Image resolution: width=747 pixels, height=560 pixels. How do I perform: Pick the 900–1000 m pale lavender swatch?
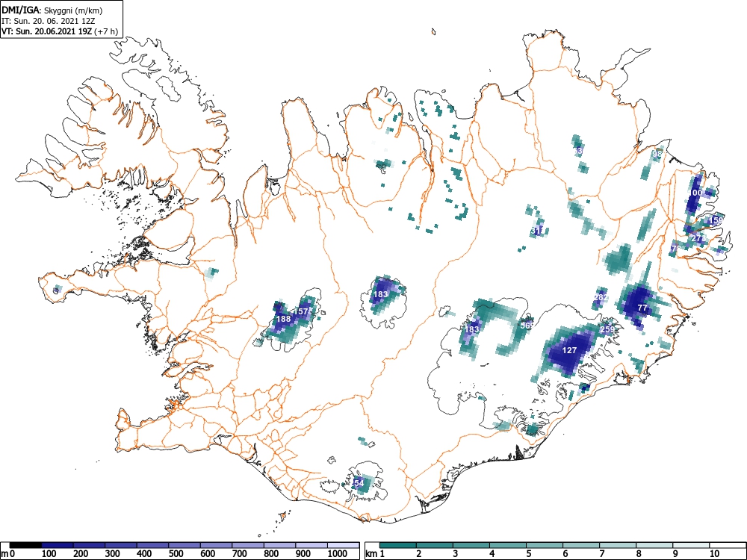coord(311,545)
